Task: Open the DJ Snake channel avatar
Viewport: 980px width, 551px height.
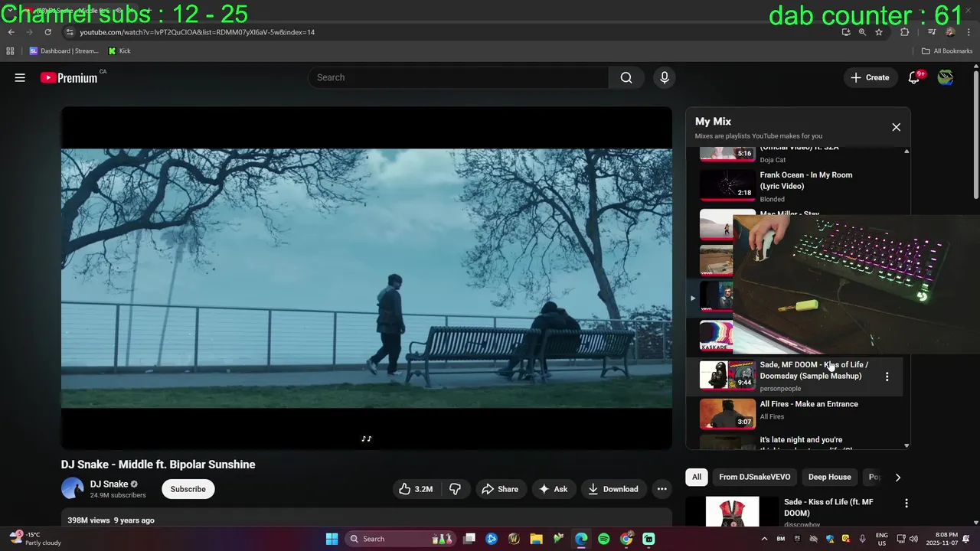Action: coord(73,488)
